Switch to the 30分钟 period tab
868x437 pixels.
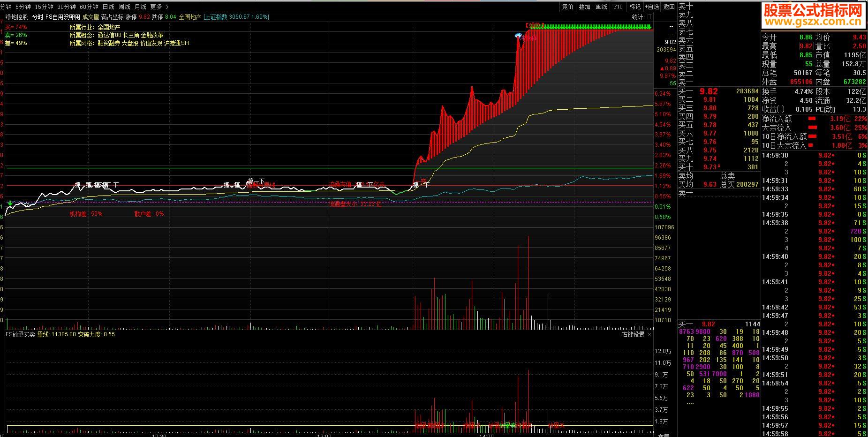(x=67, y=7)
